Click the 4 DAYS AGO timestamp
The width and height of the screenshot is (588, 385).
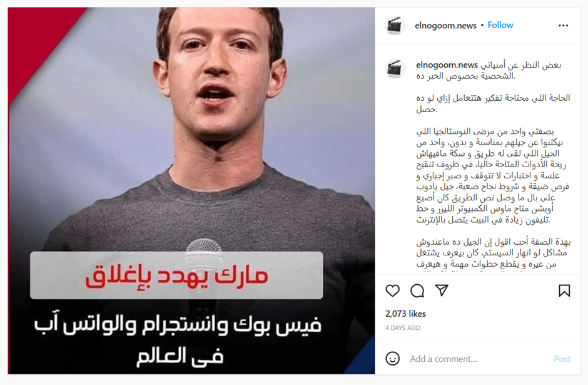[403, 328]
